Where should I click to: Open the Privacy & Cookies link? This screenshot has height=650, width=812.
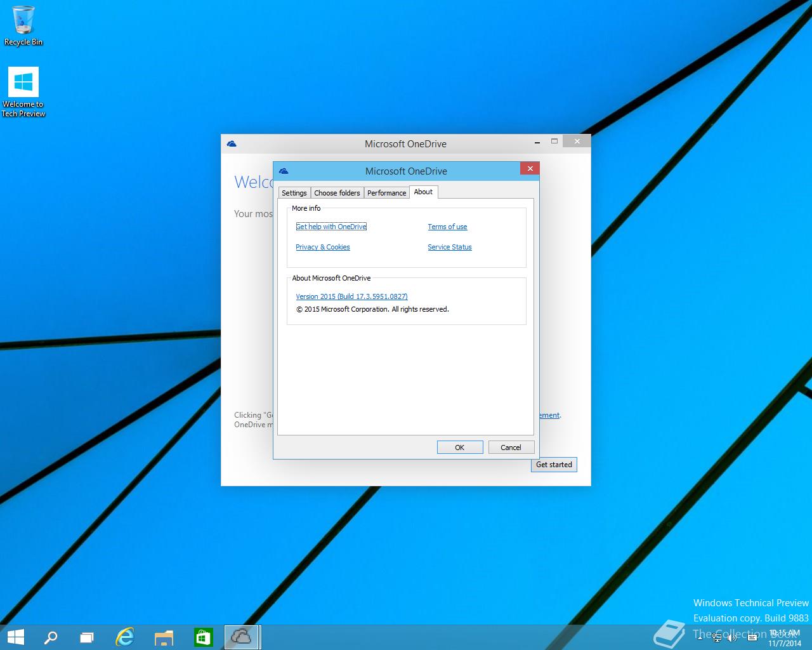coord(323,247)
